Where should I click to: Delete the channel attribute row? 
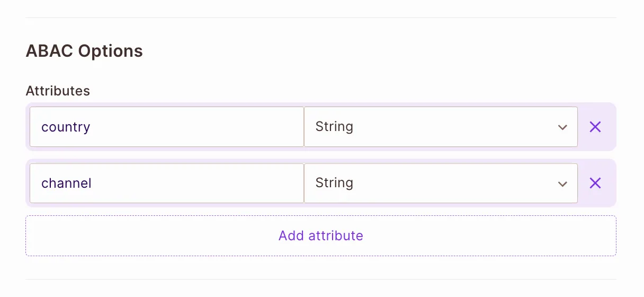click(x=595, y=183)
